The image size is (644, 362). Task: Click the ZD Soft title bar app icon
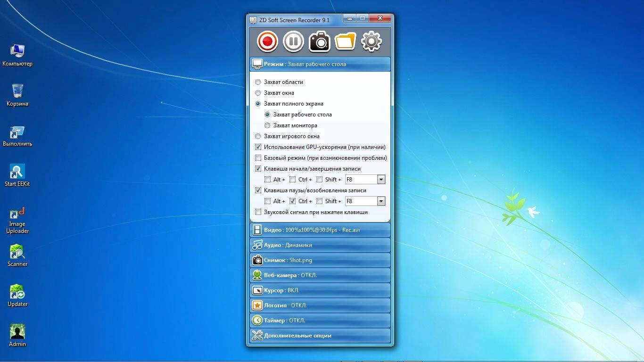click(x=253, y=20)
